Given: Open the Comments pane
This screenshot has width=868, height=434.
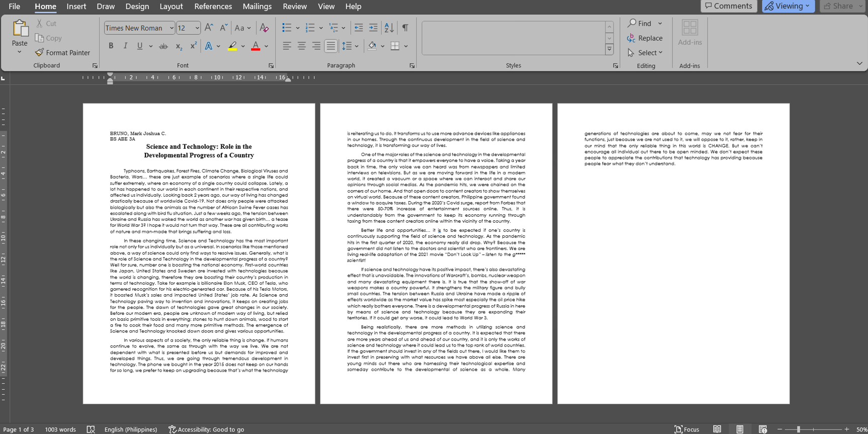Looking at the screenshot, I should click(729, 6).
